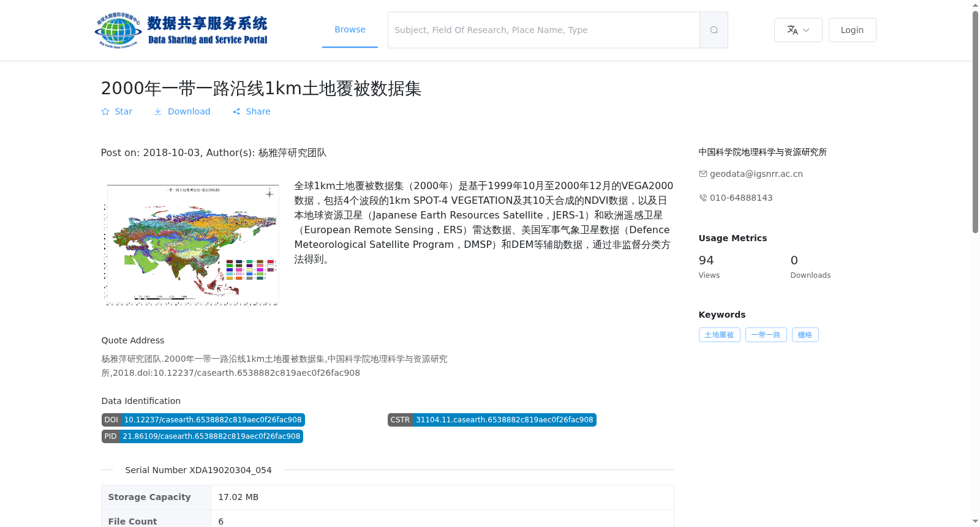This screenshot has height=527, width=980.
Task: Click the Download link
Action: pyautogui.click(x=182, y=111)
